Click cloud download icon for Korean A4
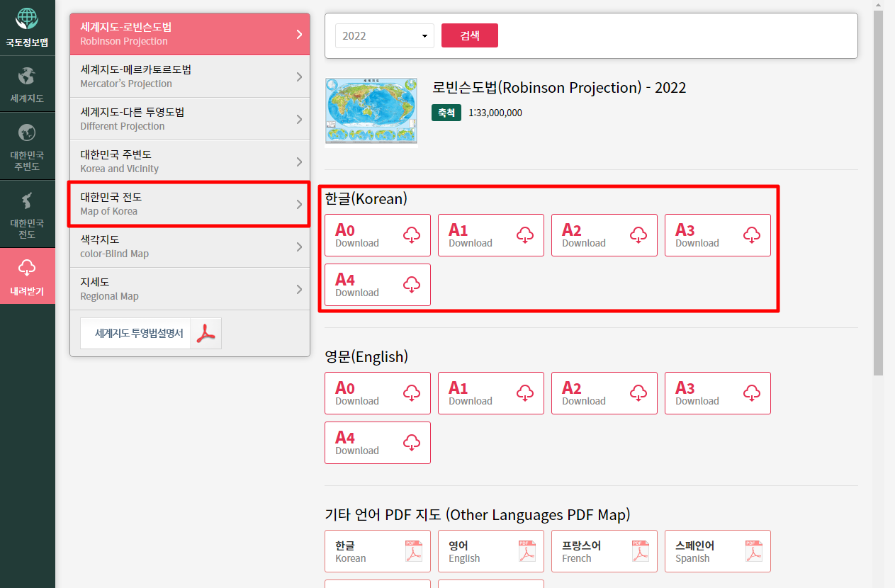895x588 pixels. click(x=412, y=285)
